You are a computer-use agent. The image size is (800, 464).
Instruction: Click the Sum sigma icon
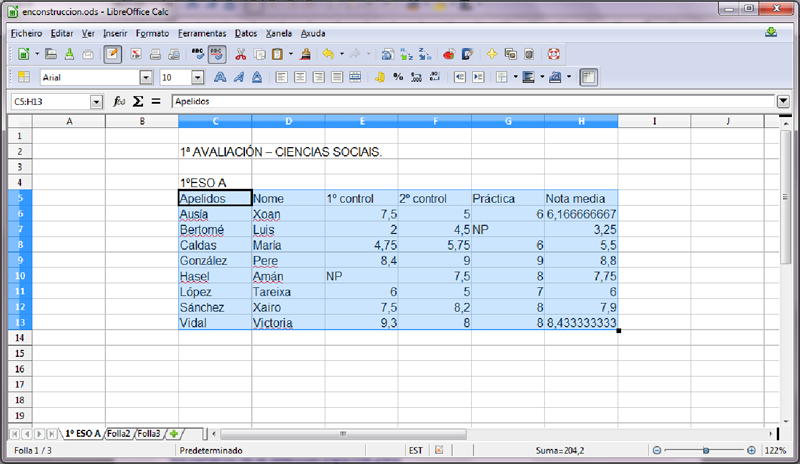click(x=139, y=101)
